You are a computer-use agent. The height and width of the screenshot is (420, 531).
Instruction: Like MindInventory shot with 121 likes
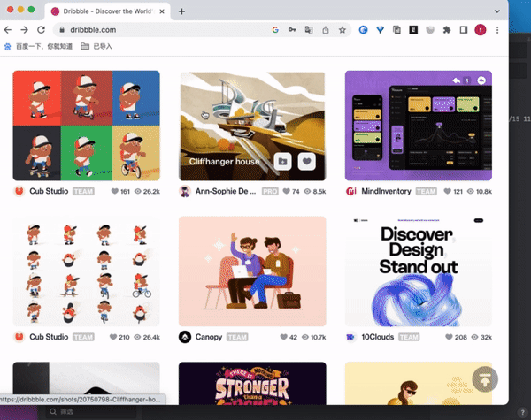pyautogui.click(x=447, y=192)
